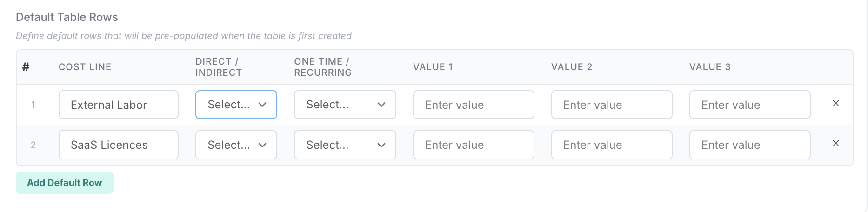The image size is (868, 212).
Task: Expand One Time/Recurring select in SaaS Licences row
Action: pyautogui.click(x=345, y=145)
